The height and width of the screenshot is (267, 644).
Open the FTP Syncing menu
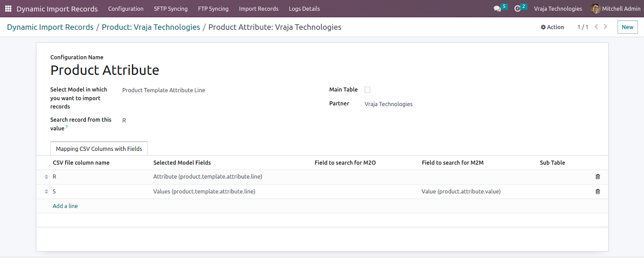tap(213, 8)
